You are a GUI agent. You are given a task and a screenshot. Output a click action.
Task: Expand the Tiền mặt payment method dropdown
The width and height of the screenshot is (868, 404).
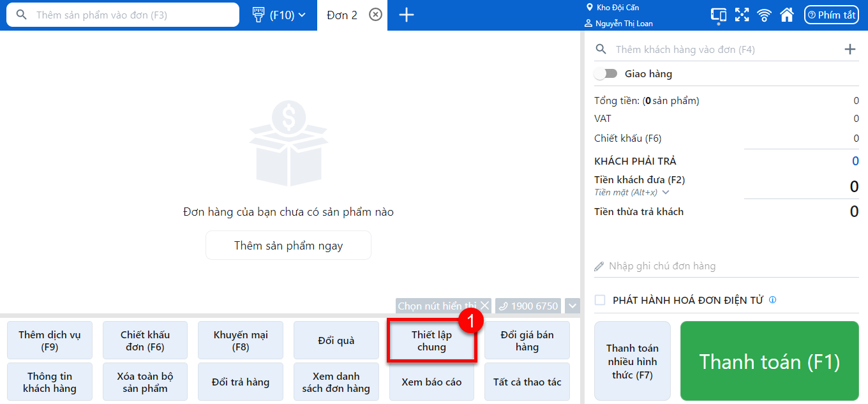tap(666, 192)
